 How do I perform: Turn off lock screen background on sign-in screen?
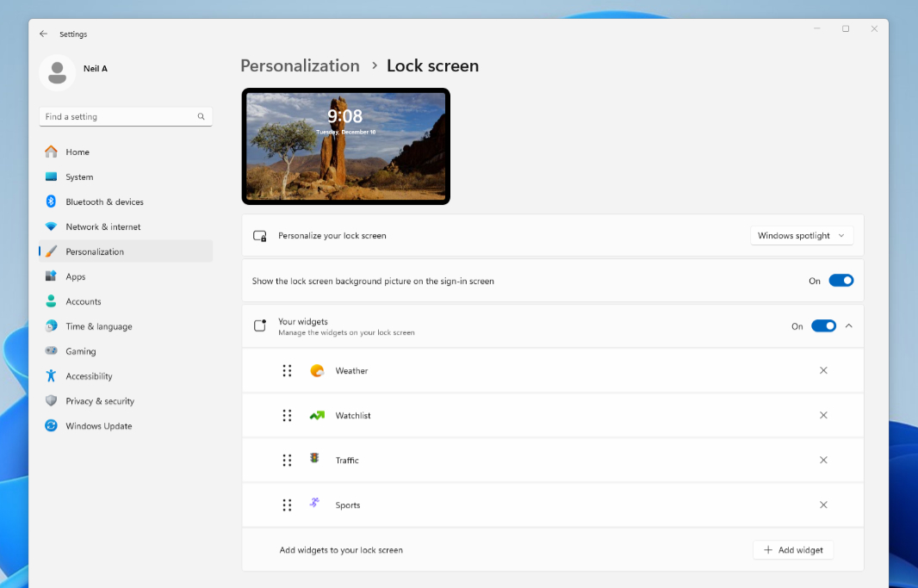[x=841, y=280]
